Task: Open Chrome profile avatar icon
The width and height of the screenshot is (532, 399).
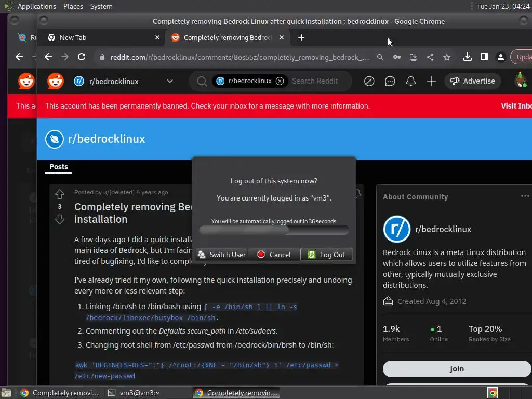Action: [500, 57]
